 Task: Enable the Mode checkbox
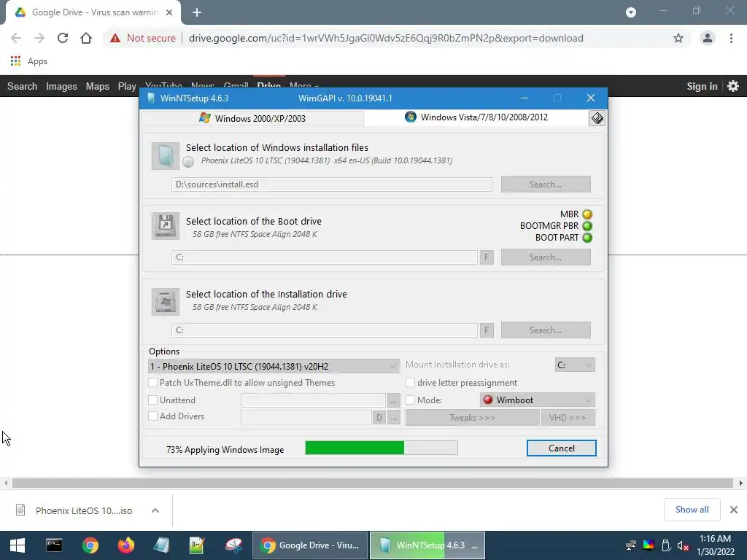coord(410,400)
